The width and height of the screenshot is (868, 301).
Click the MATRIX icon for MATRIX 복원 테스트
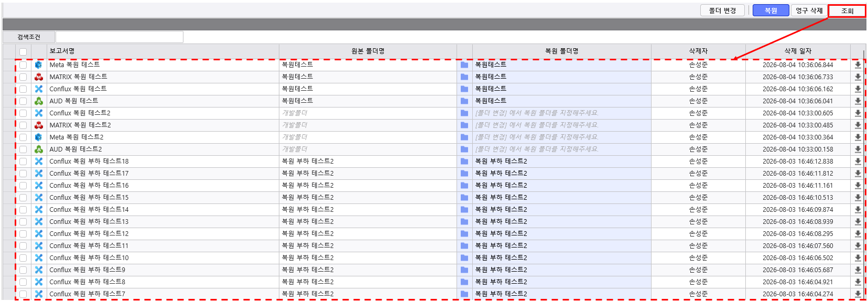click(x=39, y=77)
